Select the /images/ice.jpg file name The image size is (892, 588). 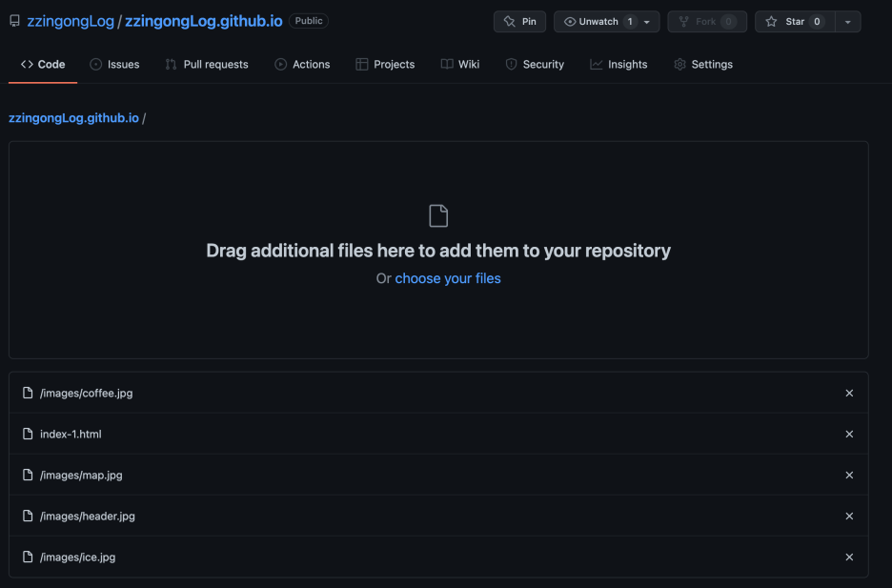pyautogui.click(x=77, y=557)
